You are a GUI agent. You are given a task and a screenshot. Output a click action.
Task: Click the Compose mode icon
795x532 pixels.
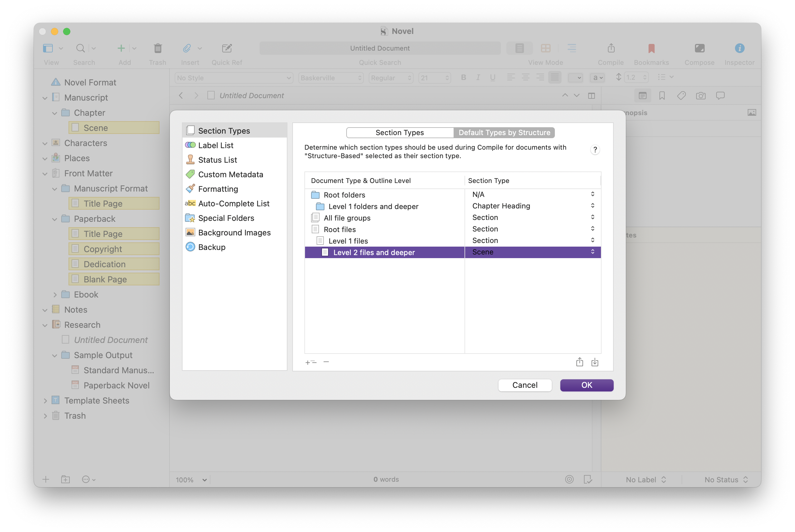(699, 48)
